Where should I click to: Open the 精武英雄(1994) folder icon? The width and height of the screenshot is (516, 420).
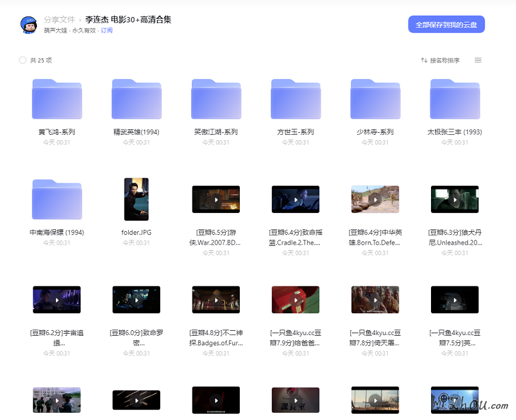tap(137, 99)
